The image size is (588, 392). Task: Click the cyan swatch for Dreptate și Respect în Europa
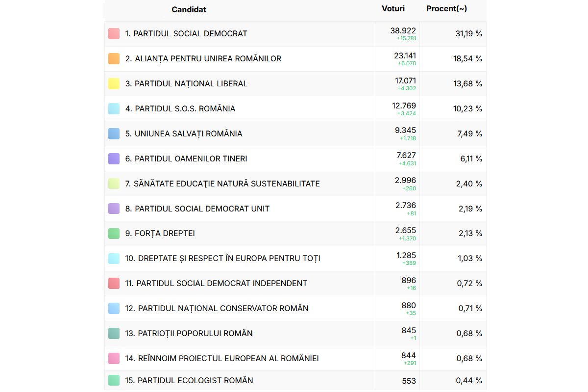tap(114, 259)
